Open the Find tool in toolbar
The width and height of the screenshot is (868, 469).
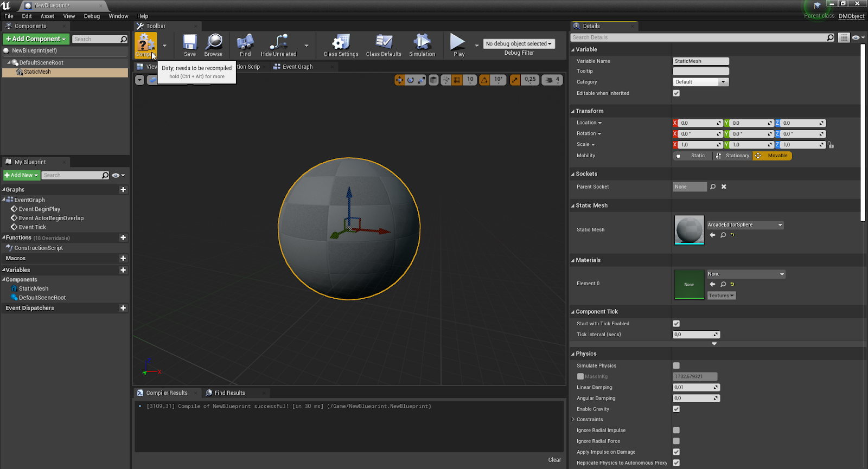(x=245, y=46)
